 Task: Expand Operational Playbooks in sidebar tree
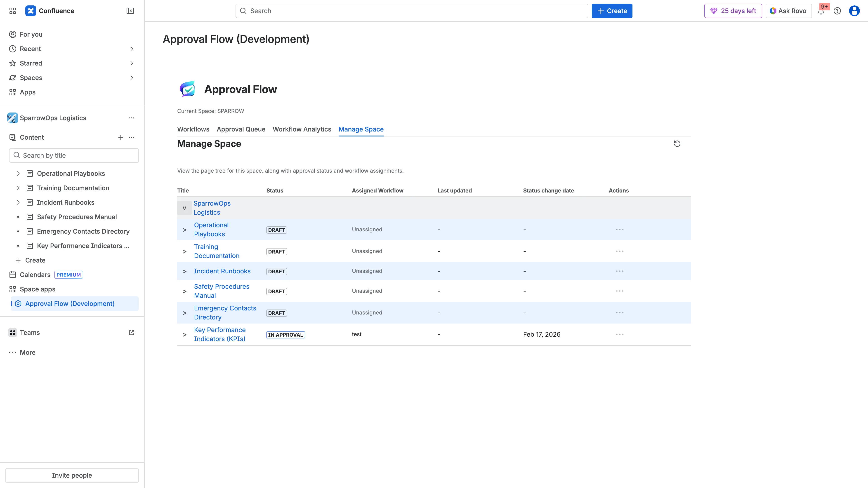pos(18,174)
